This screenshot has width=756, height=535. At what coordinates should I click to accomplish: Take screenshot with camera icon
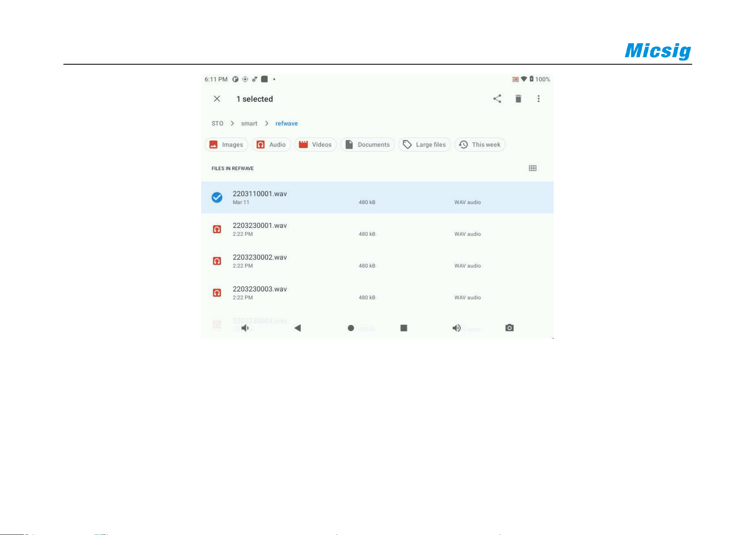[x=510, y=328]
